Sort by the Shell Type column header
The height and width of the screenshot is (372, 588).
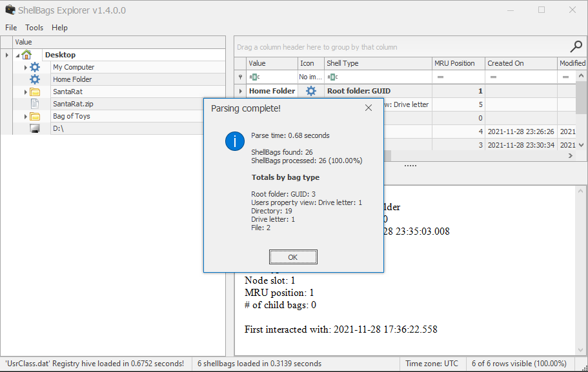(378, 63)
